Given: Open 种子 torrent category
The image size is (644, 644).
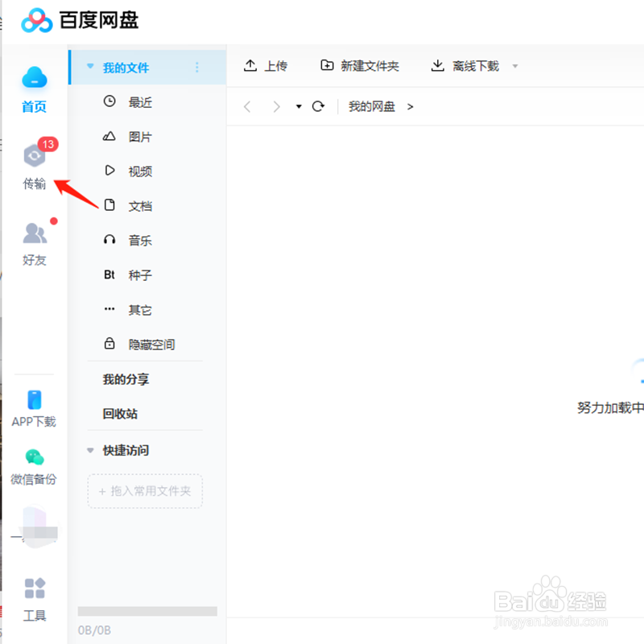Looking at the screenshot, I should click(140, 275).
